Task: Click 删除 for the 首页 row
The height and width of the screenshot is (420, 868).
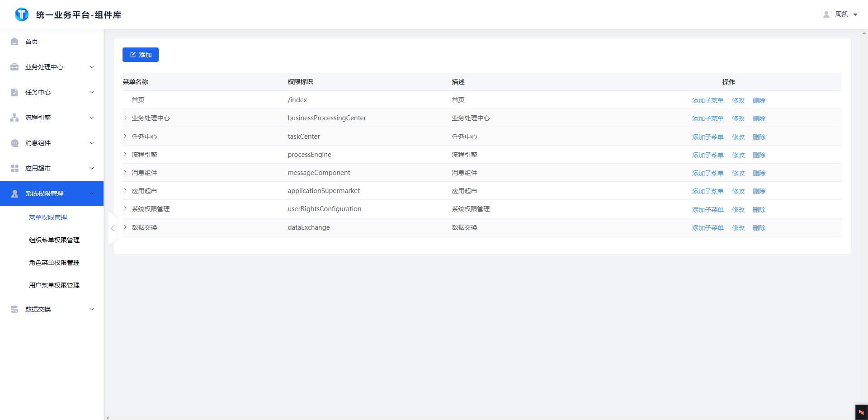Action: 759,100
